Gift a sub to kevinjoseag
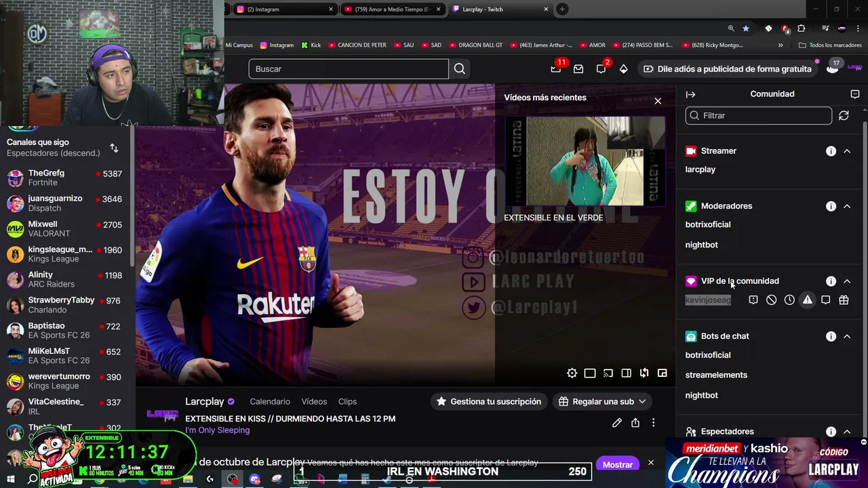868x488 pixels. [x=844, y=300]
